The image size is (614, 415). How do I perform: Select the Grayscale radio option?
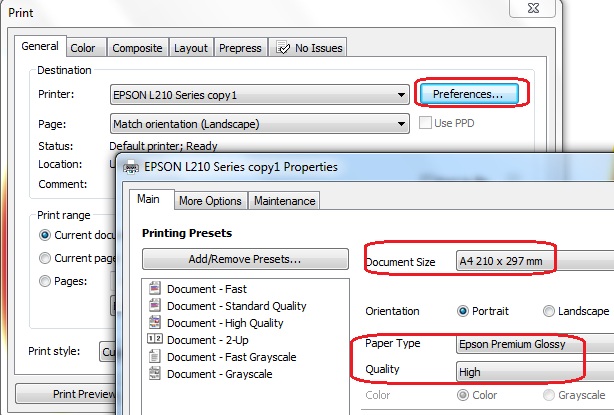(549, 395)
